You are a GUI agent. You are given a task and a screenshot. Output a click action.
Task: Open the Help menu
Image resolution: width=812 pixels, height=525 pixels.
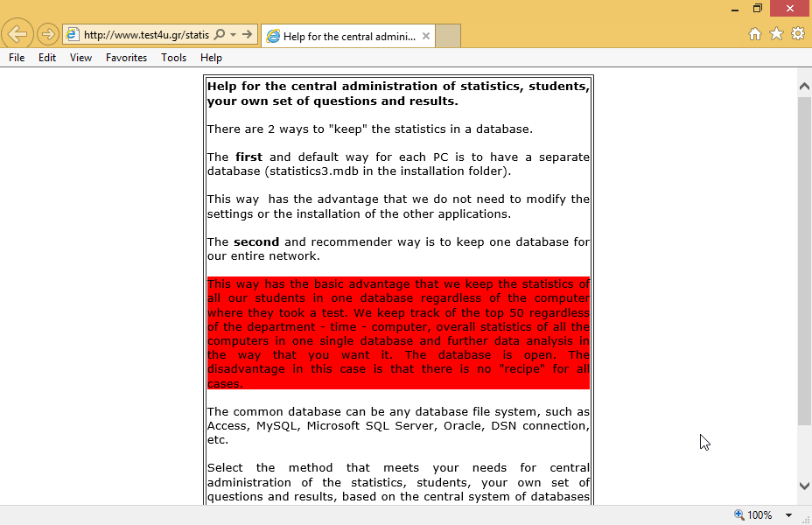click(211, 58)
